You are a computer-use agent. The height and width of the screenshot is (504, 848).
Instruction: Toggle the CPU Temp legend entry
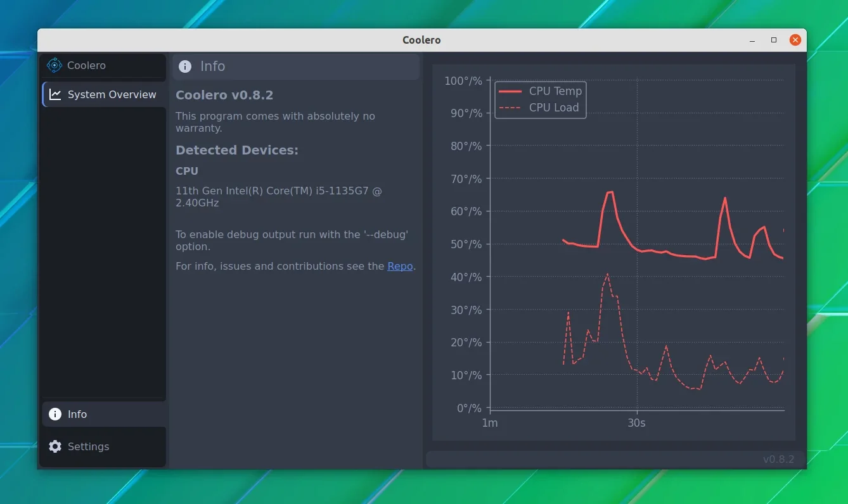click(x=540, y=91)
